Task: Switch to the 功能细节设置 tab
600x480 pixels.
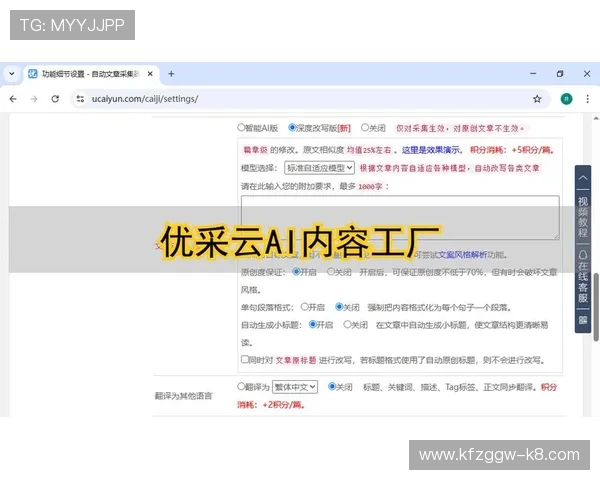Action: [x=91, y=74]
